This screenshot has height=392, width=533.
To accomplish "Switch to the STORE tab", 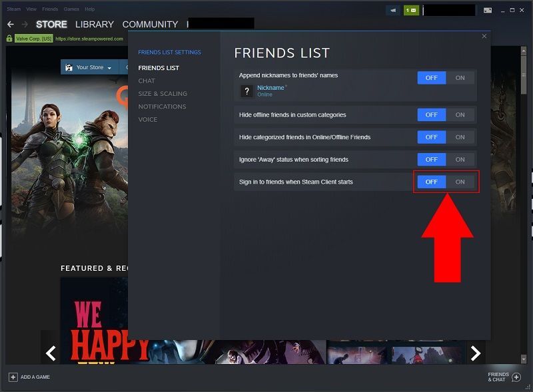I will [51, 25].
